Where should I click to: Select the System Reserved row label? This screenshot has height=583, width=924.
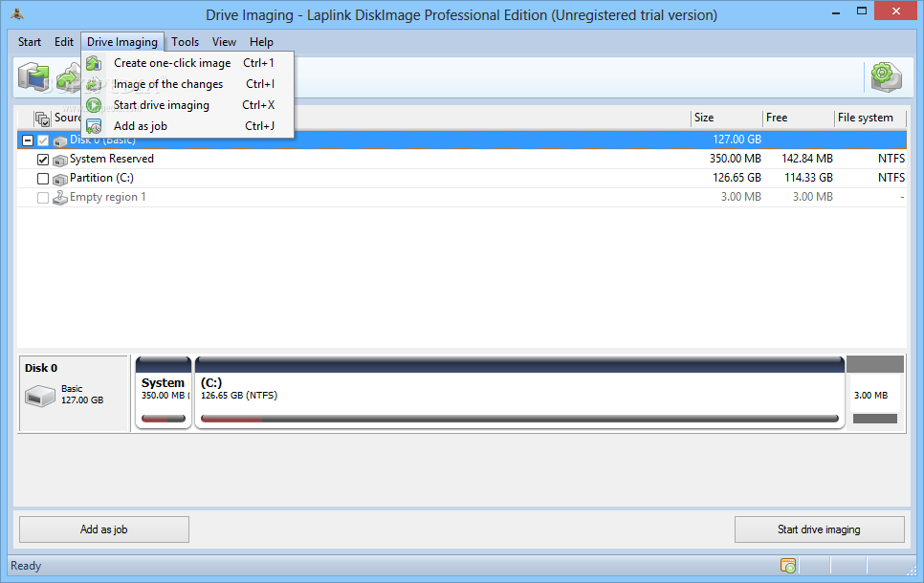[x=111, y=159]
